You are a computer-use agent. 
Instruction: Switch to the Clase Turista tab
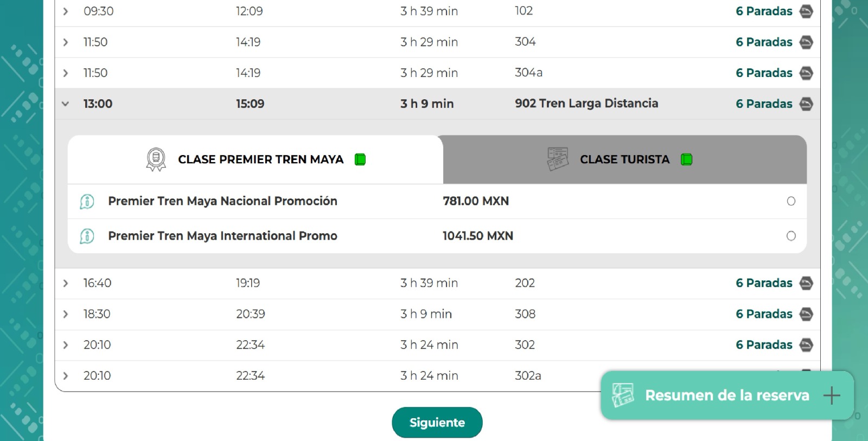pos(624,159)
